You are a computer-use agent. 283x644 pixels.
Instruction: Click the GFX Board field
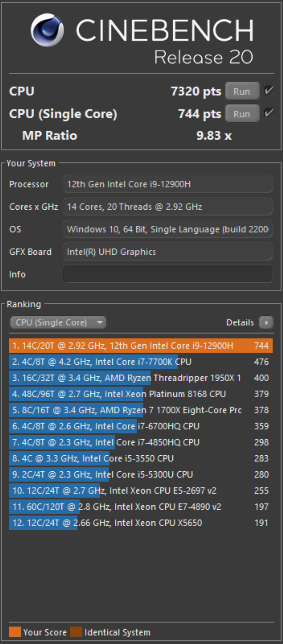[168, 252]
